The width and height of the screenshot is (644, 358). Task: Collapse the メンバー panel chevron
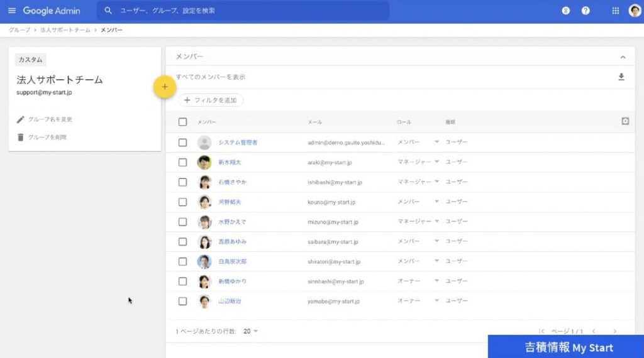coord(623,57)
